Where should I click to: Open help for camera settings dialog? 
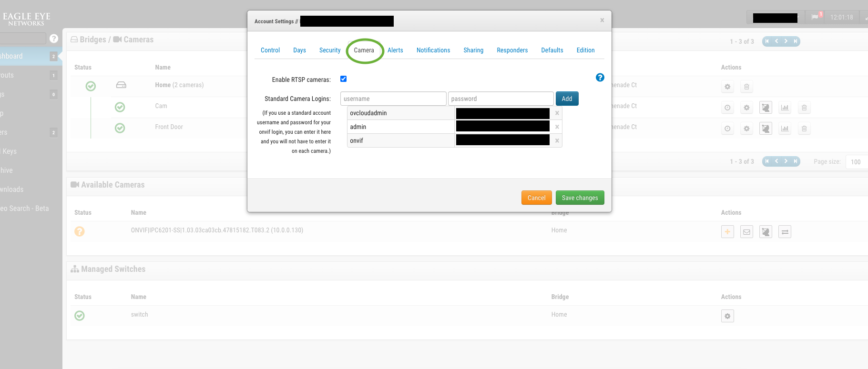[x=600, y=78]
